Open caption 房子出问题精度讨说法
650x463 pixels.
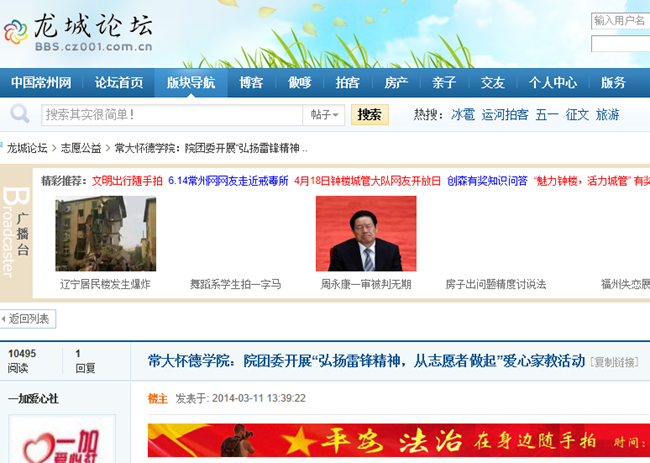click(496, 284)
